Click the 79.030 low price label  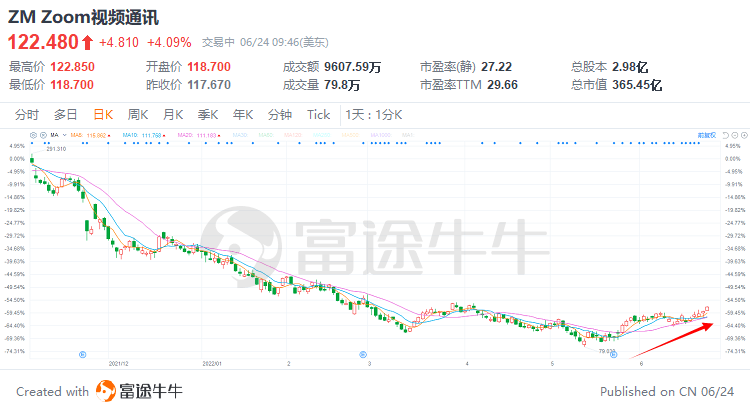[x=607, y=351]
